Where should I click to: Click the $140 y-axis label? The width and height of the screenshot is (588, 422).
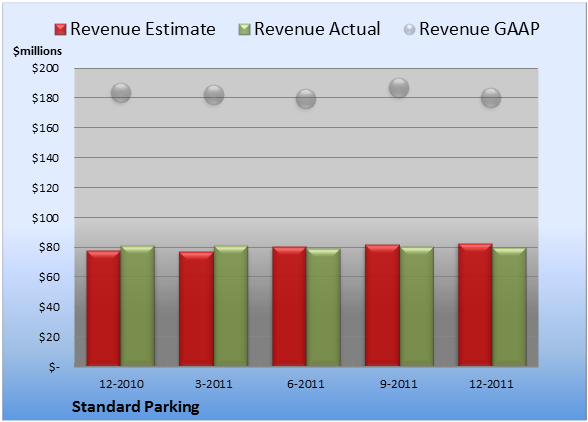point(45,158)
